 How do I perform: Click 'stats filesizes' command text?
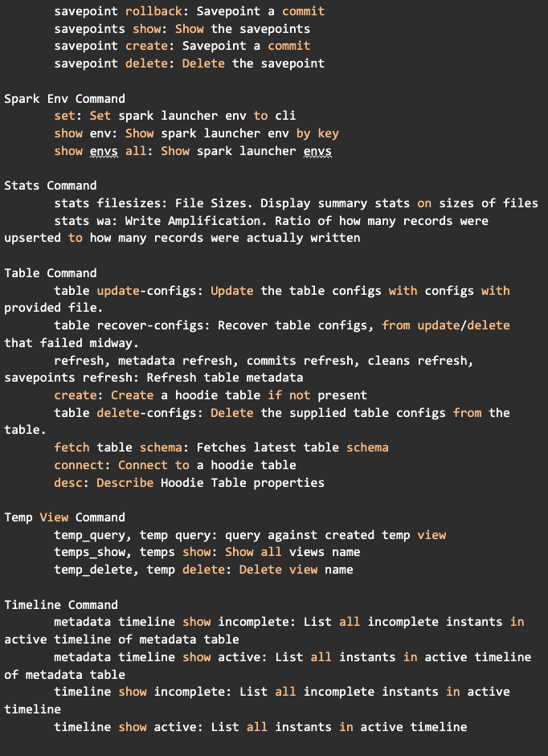(x=108, y=203)
